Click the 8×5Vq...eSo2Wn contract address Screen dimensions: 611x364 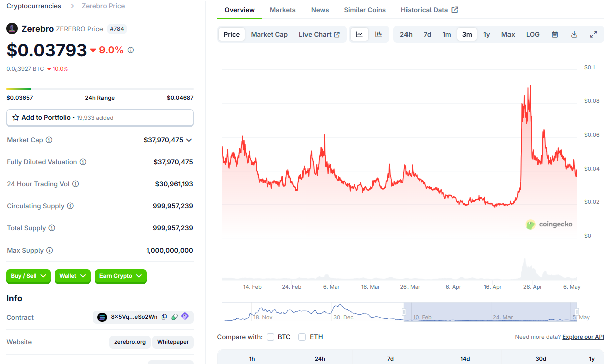click(134, 317)
